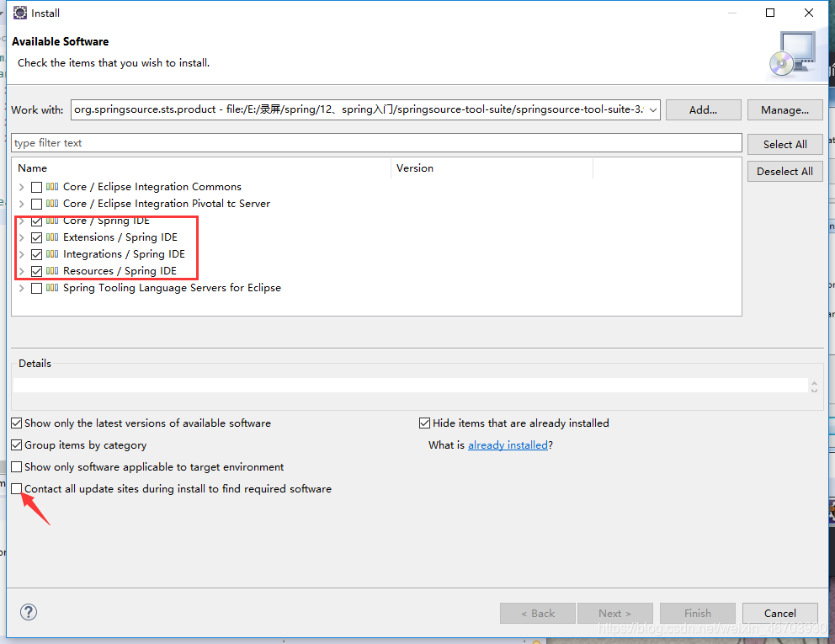Cancel the Install dialog
This screenshot has height=644, width=835.
(779, 613)
